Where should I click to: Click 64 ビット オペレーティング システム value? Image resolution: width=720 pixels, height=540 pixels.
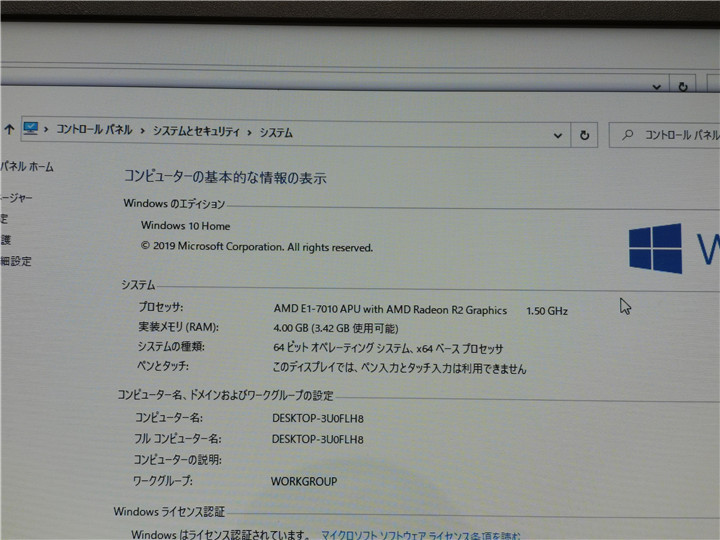(x=388, y=348)
